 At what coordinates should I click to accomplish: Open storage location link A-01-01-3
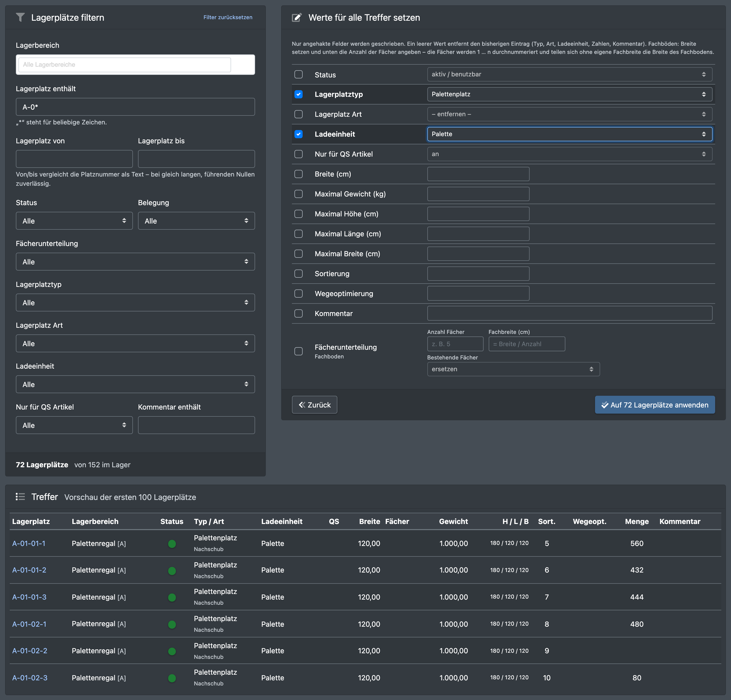(29, 597)
